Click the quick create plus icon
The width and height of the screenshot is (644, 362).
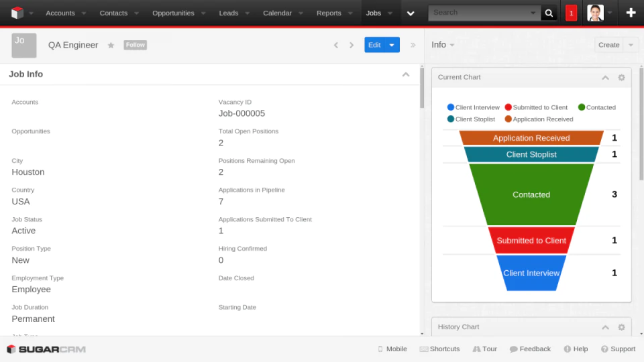click(x=631, y=13)
